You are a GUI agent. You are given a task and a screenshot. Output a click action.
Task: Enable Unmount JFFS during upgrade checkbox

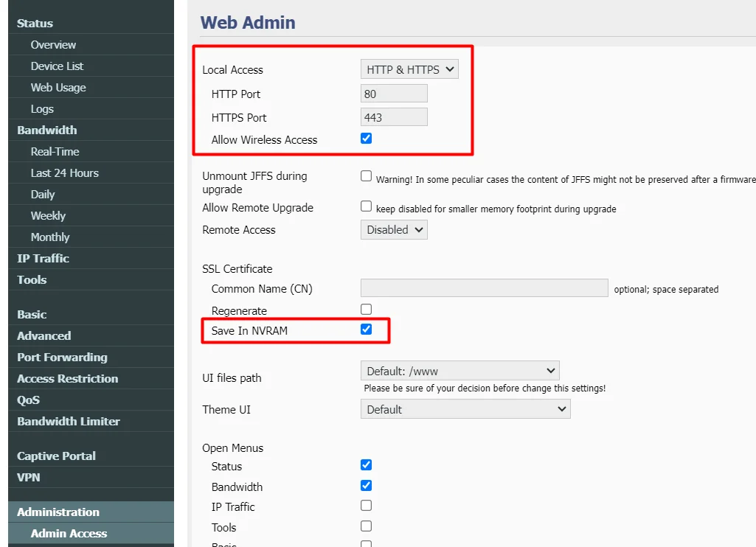(366, 176)
